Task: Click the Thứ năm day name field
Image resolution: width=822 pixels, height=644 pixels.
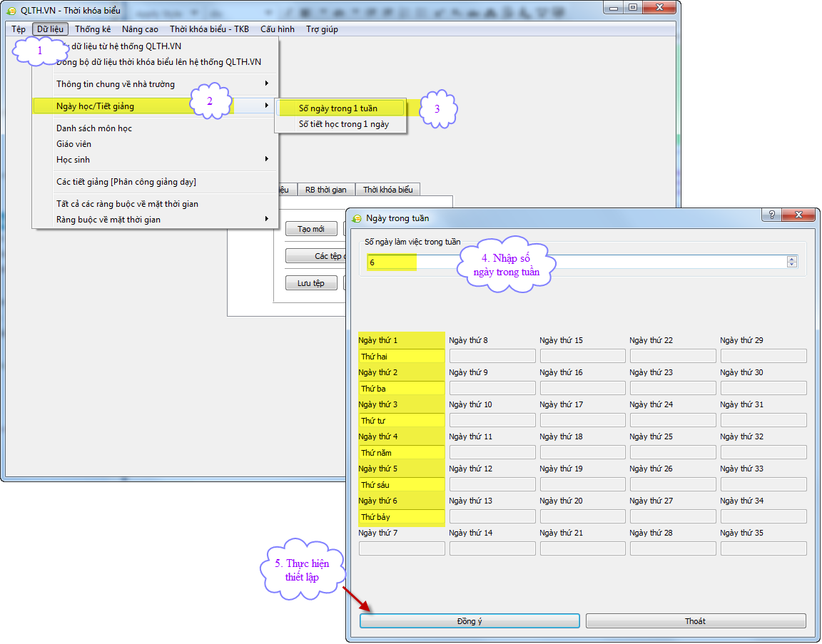Action: tap(402, 452)
